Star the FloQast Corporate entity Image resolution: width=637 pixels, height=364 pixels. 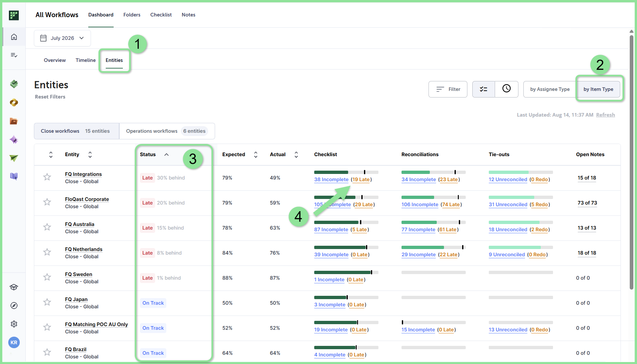(47, 202)
